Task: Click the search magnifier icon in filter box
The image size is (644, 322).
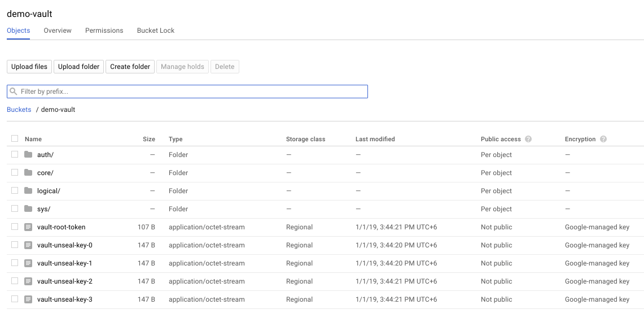Action: pyautogui.click(x=14, y=92)
